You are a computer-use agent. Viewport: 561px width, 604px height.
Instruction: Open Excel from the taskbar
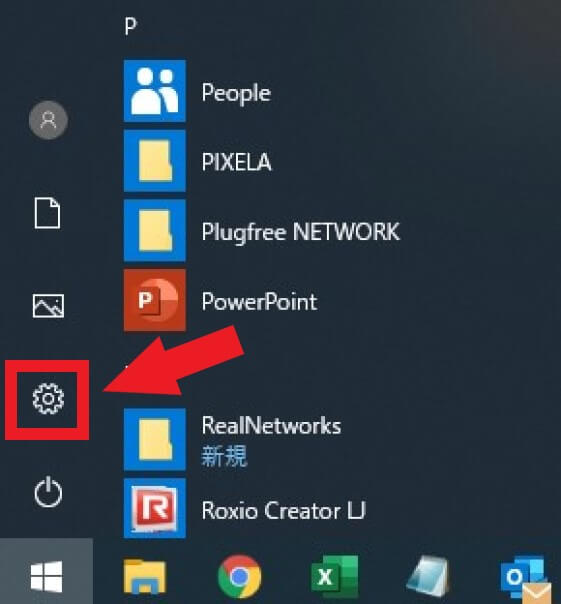point(334,577)
